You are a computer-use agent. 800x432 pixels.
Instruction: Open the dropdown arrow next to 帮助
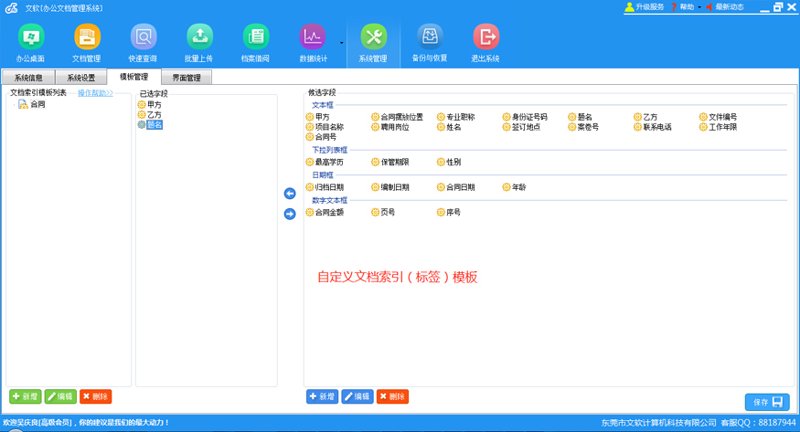[x=699, y=7]
